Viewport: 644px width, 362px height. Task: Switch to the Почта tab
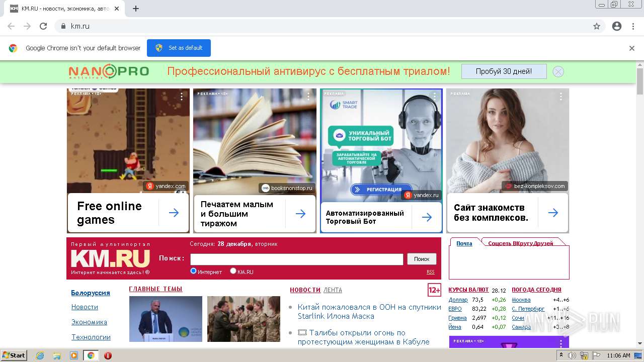click(x=464, y=243)
